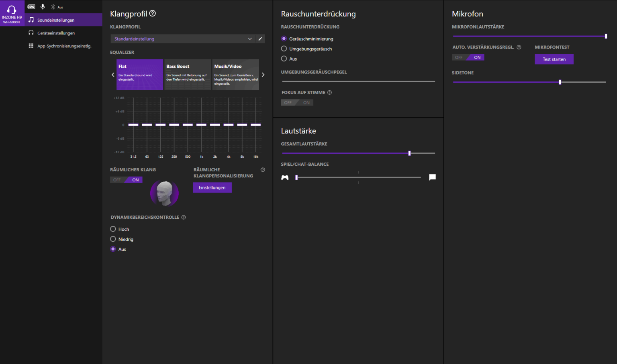
Task: Click the chat bubble icon in Spiel/Chat-Balance
Action: point(432,177)
